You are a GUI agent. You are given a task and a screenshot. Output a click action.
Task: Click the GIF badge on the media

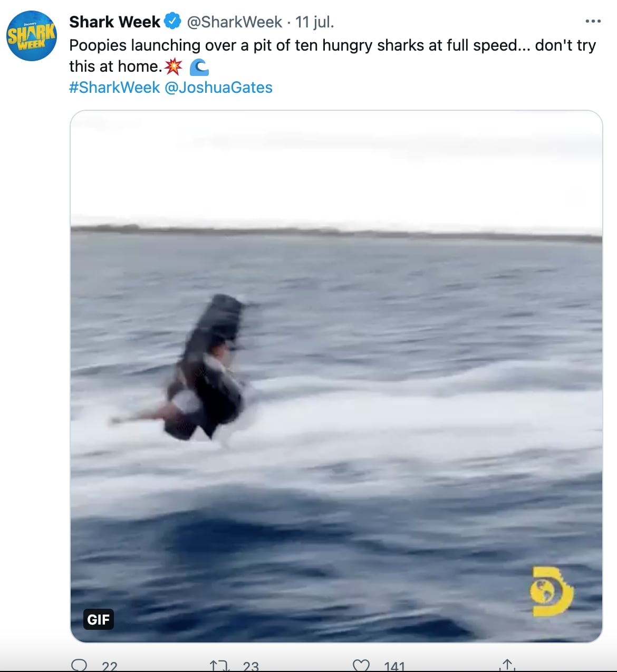click(98, 619)
